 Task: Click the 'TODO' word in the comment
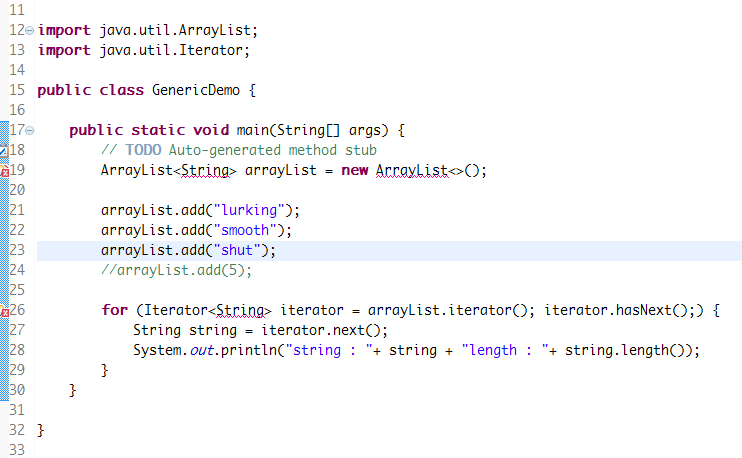tap(143, 150)
